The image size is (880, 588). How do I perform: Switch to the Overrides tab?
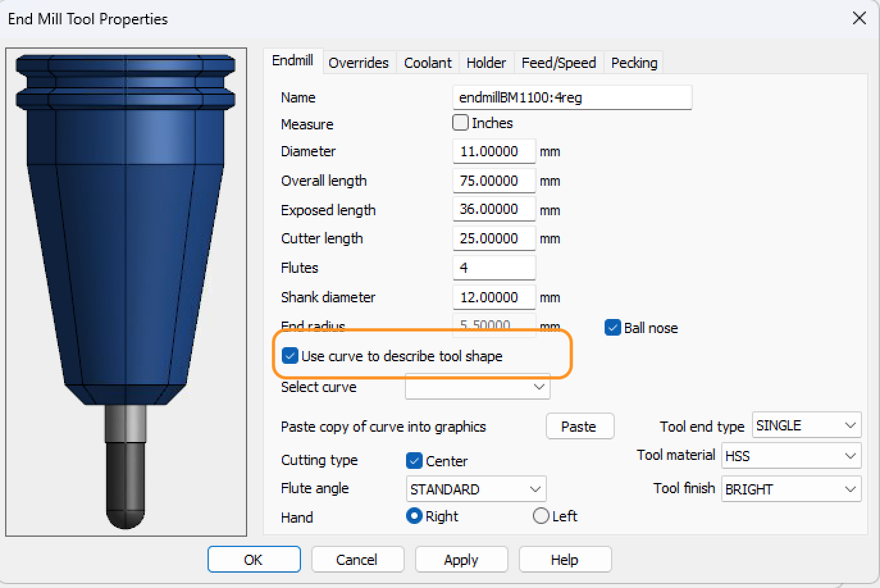coord(359,62)
